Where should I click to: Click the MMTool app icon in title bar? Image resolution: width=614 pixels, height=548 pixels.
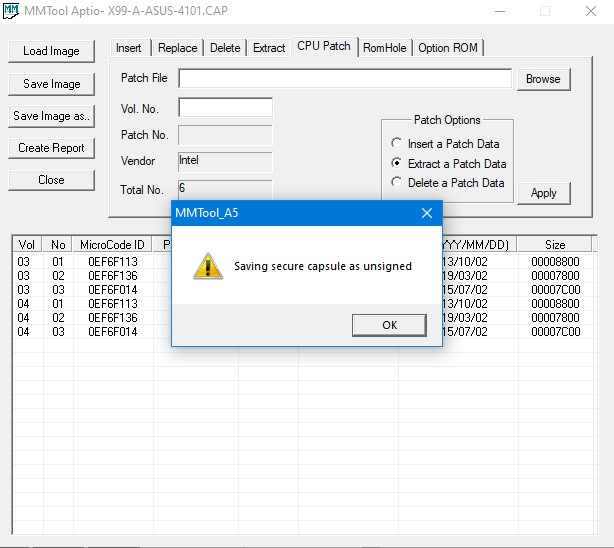tap(11, 11)
